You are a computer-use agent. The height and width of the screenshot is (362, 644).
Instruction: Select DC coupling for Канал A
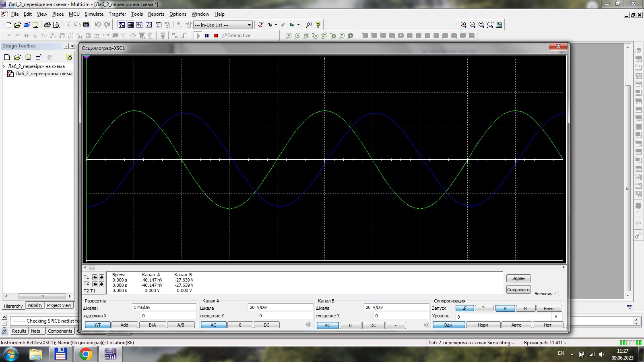pos(266,325)
